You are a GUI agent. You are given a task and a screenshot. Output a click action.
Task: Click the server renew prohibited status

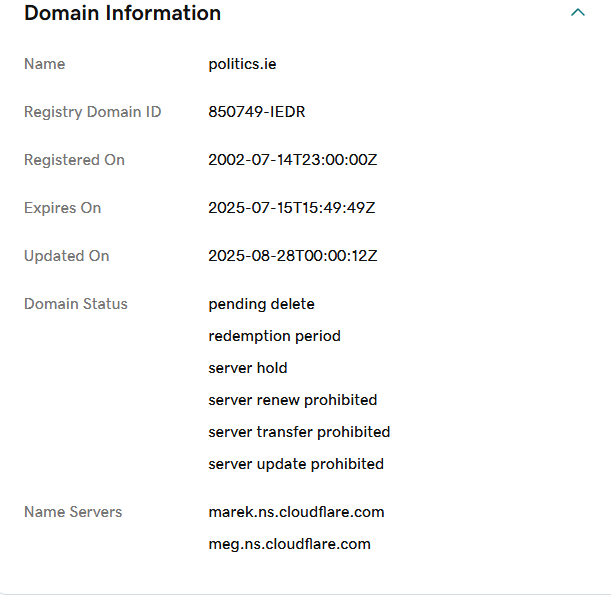[292, 400]
